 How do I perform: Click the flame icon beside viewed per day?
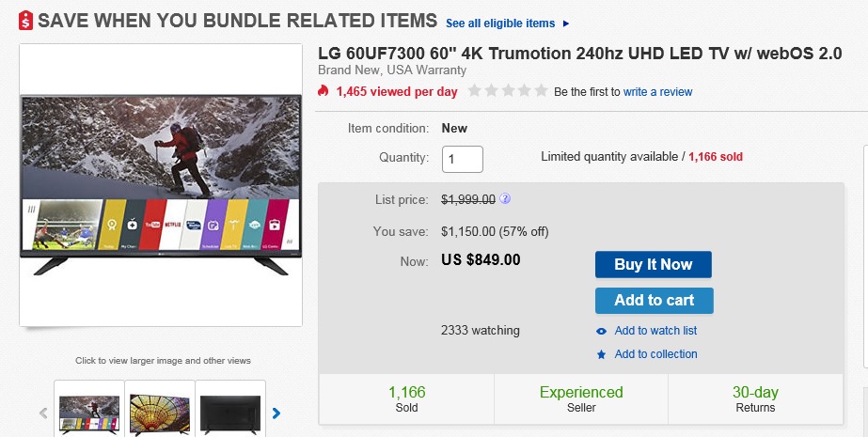[x=324, y=91]
